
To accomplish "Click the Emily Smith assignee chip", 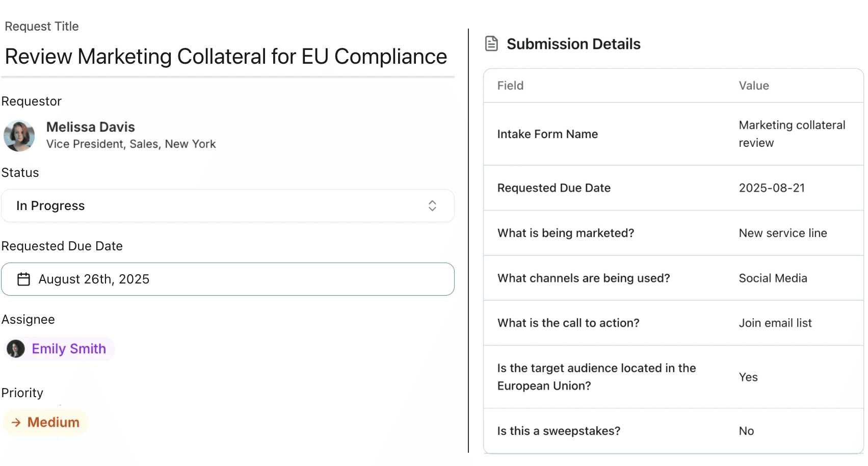I will tap(59, 349).
